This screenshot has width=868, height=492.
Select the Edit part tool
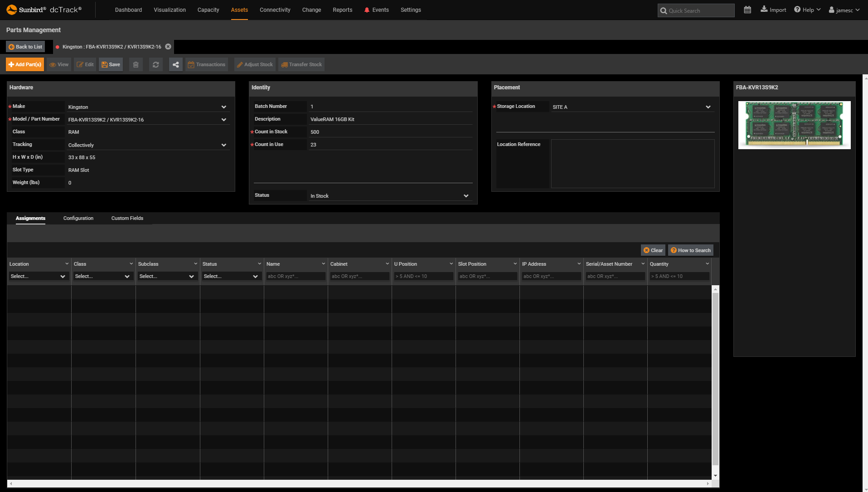pyautogui.click(x=85, y=64)
